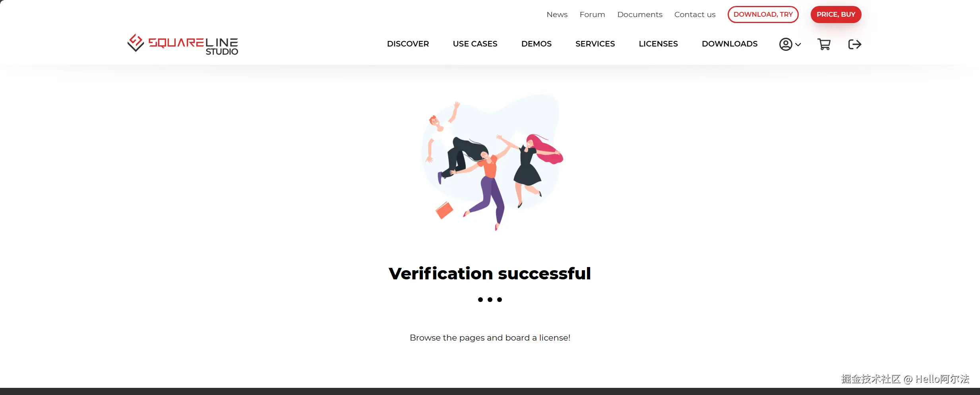Click the Contact us link

pyautogui.click(x=695, y=15)
